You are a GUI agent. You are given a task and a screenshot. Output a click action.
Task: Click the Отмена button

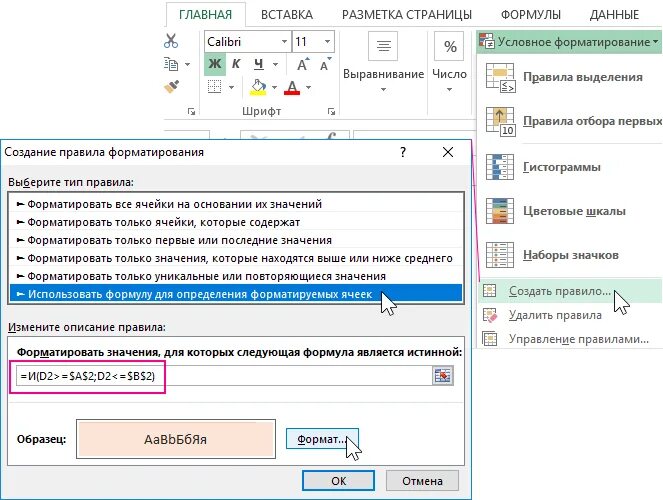coord(422,481)
